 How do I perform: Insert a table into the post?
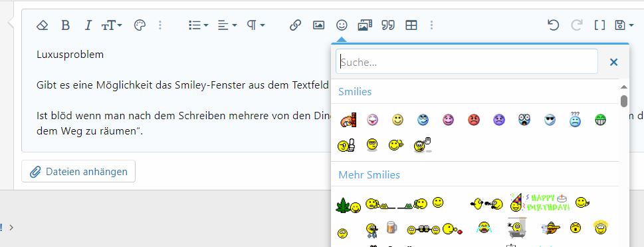click(411, 25)
